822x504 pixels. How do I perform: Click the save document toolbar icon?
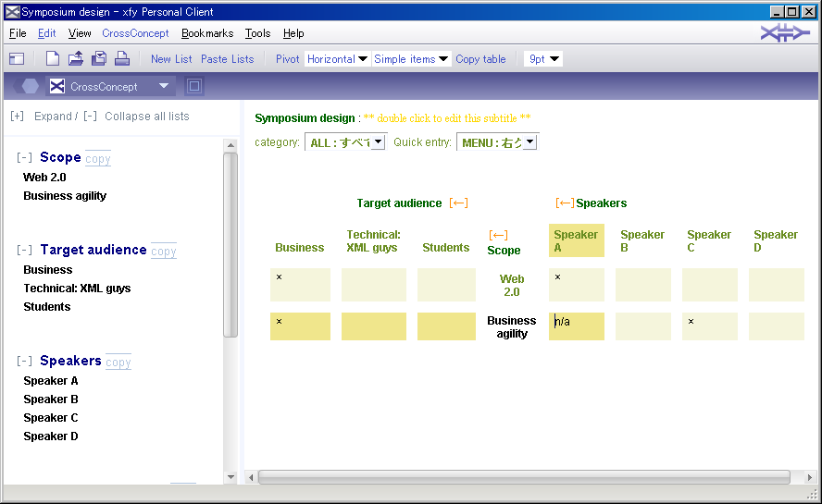click(x=99, y=59)
